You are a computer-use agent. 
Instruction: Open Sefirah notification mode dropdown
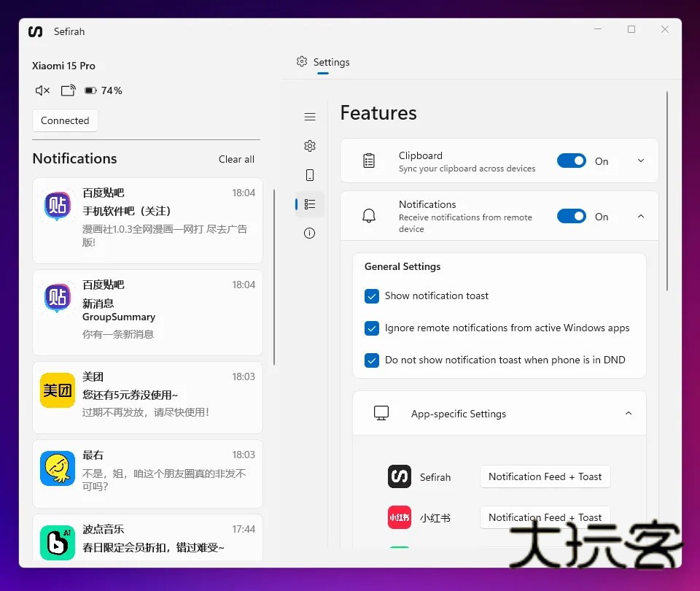545,476
